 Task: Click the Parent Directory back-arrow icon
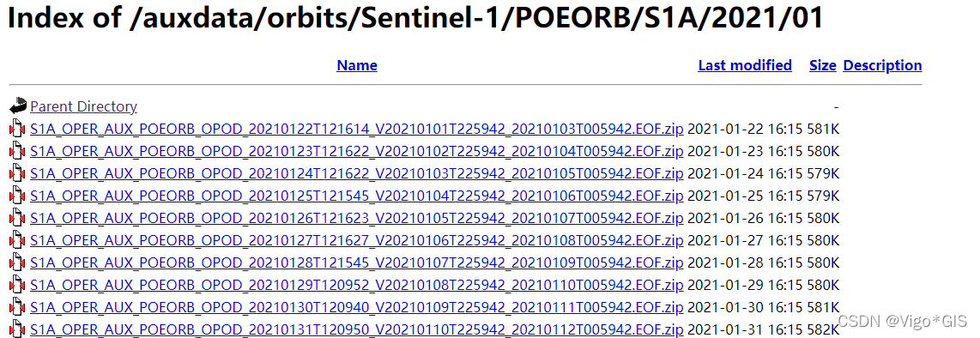point(18,106)
